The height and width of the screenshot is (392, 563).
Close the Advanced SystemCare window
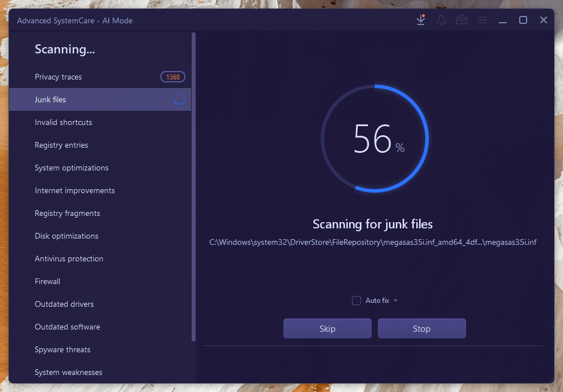(544, 20)
